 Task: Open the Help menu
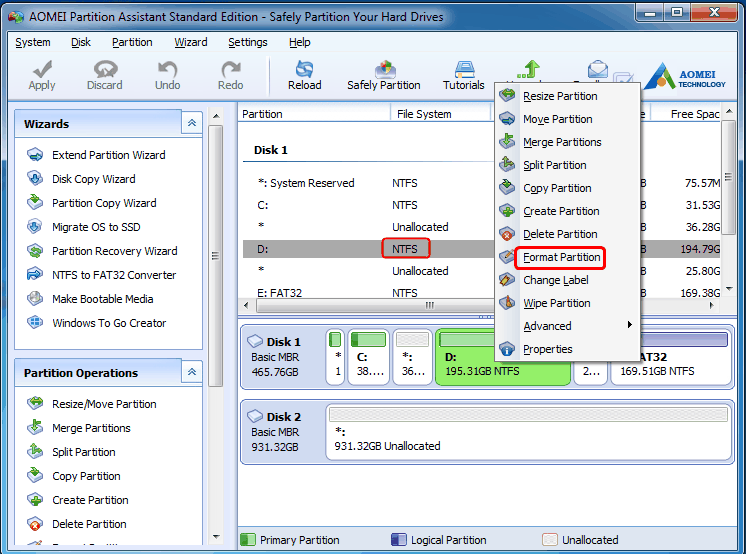(x=300, y=42)
